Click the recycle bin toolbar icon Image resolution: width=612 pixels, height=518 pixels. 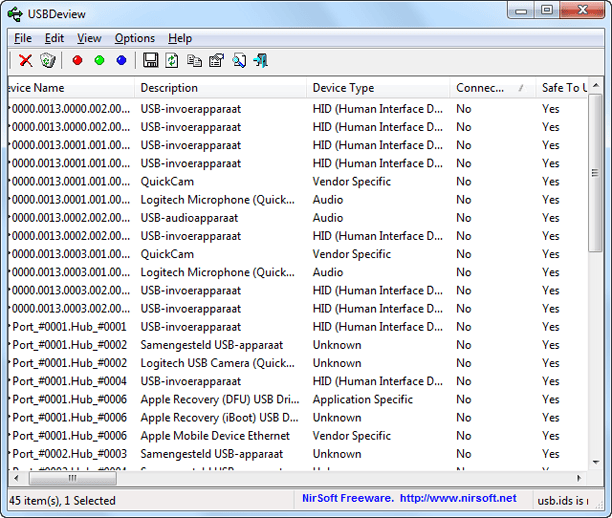tap(48, 61)
